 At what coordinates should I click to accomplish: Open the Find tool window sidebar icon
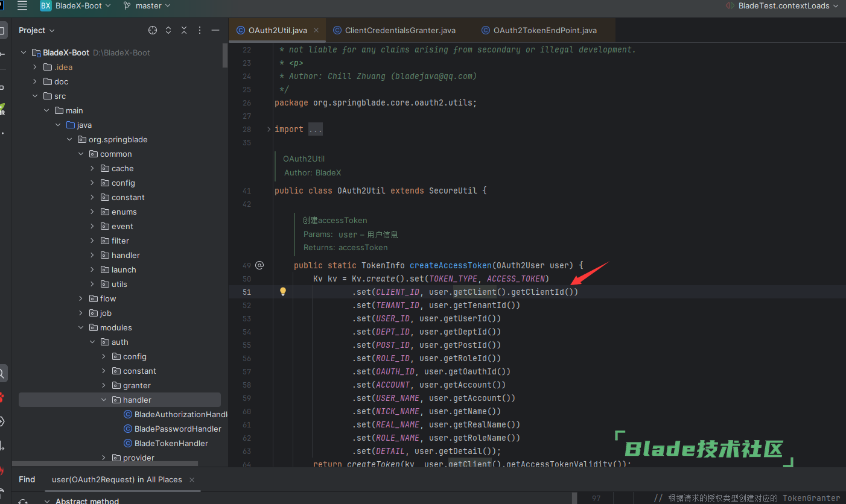click(x=2, y=374)
